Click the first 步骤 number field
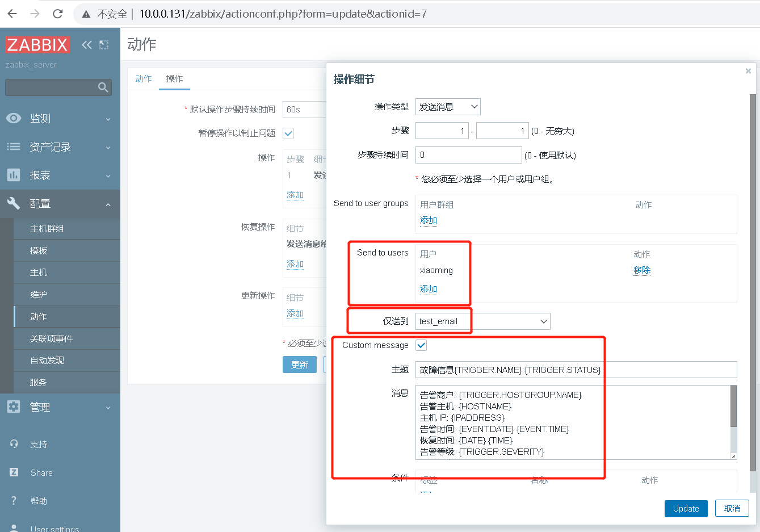The height and width of the screenshot is (532, 760). click(442, 131)
